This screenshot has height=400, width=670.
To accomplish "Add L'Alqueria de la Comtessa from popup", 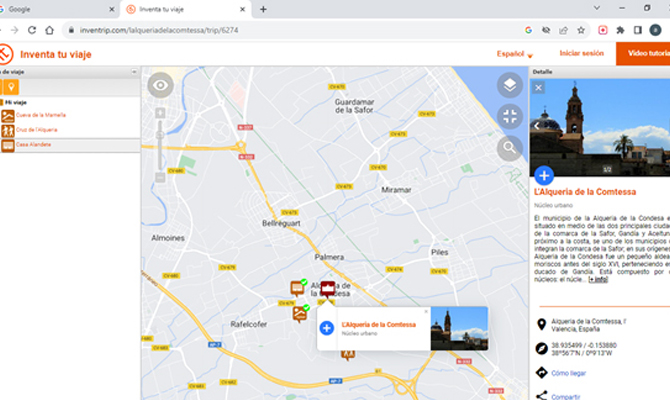I will point(327,328).
